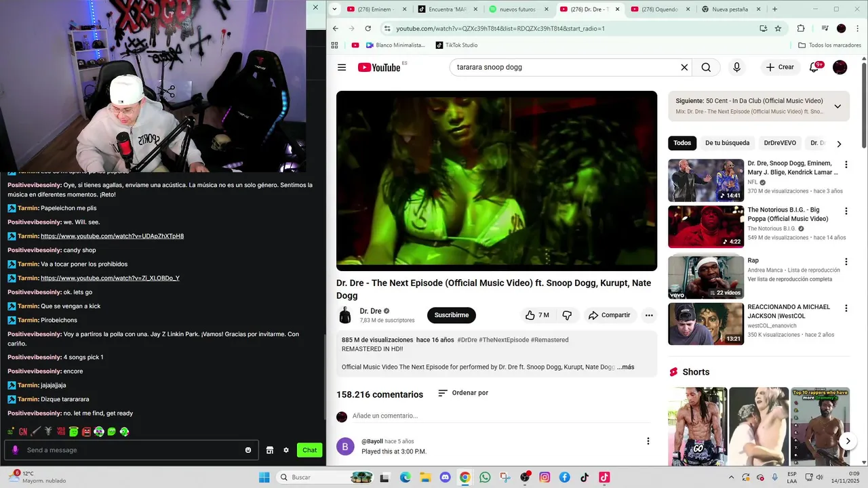Click the green Chat button
This screenshot has width=868, height=488.
point(309,450)
